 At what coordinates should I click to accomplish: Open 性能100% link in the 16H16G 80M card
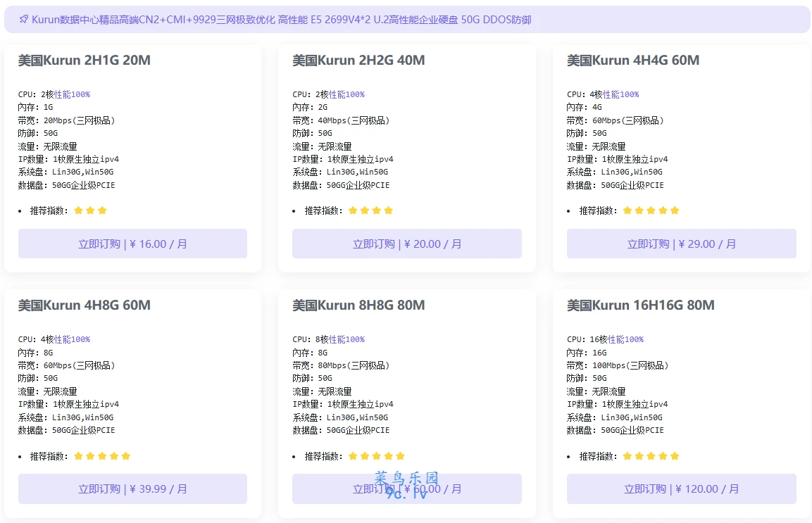625,339
